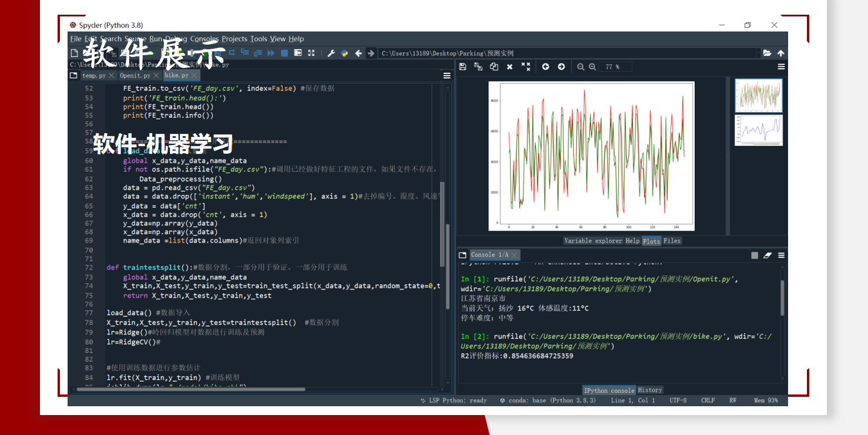868x435 pixels.
Task: Open the PYTHONPATH manager Python icon
Action: [x=344, y=53]
